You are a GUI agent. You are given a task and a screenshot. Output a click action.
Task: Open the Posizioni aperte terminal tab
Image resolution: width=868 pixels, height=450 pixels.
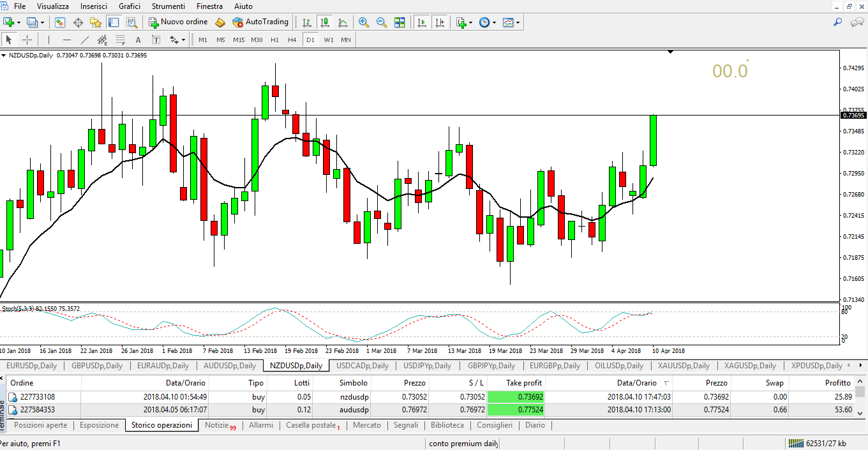pos(40,425)
